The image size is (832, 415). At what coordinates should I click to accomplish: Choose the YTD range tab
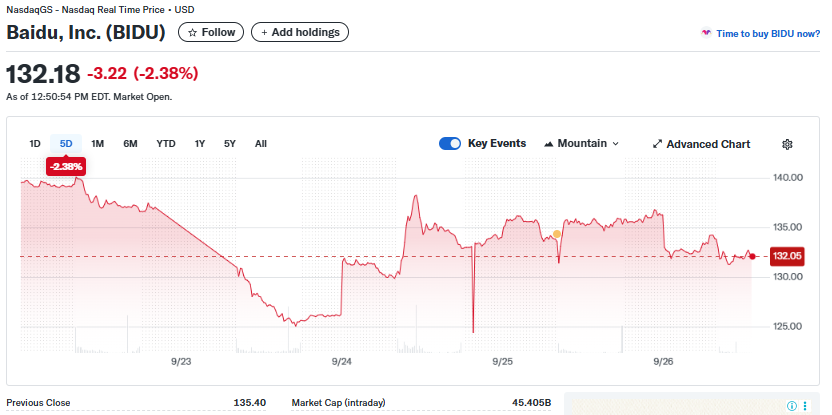(166, 144)
